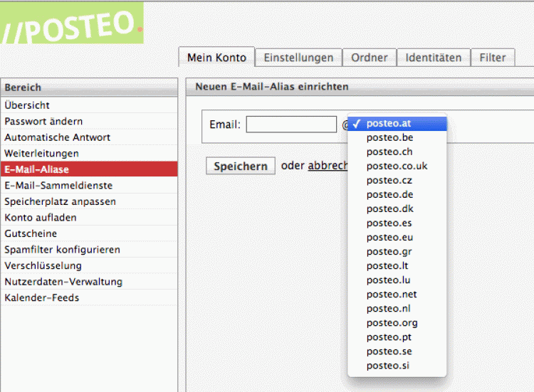Open Speicherplatz anpassen
The width and height of the screenshot is (534, 392).
89,201
